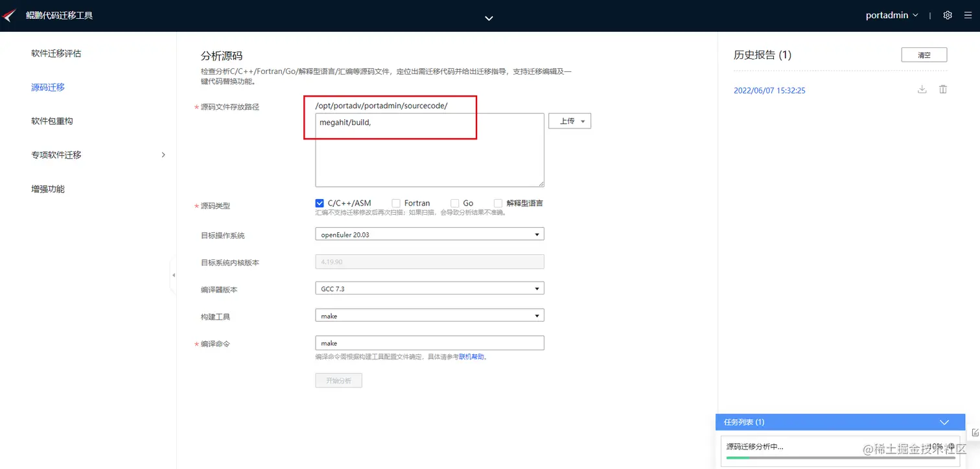Image resolution: width=980 pixels, height=469 pixels.
Task: Select 源码迁移 in sidebar
Action: [48, 87]
